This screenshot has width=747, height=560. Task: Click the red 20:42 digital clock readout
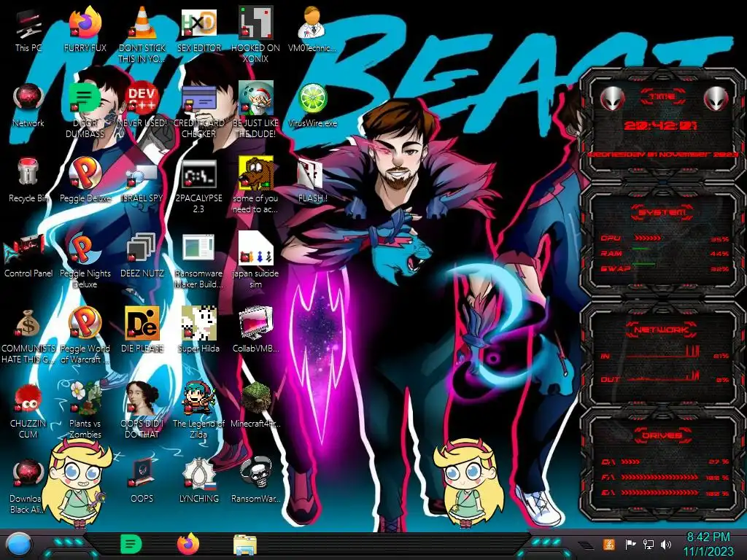point(661,125)
